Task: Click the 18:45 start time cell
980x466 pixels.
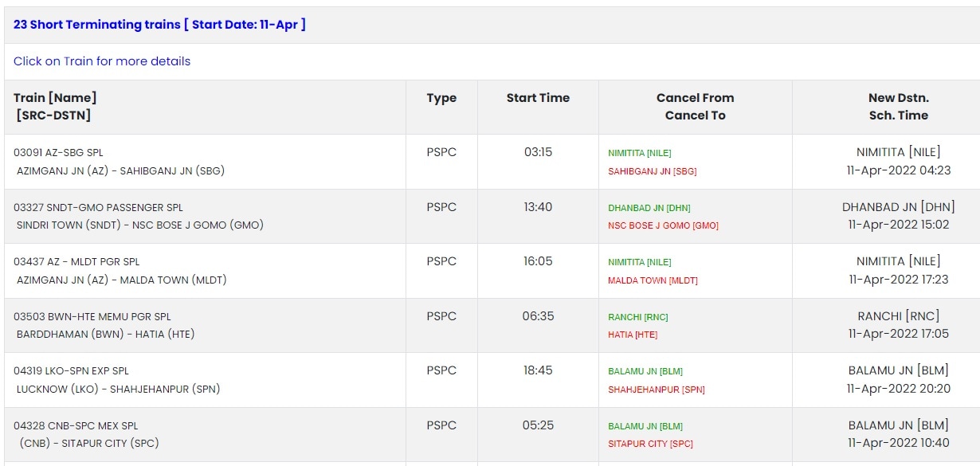Action: (x=538, y=370)
